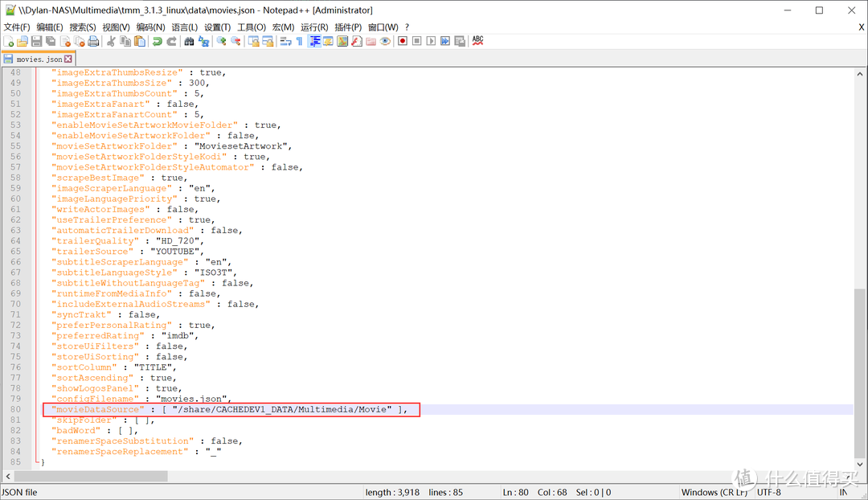The width and height of the screenshot is (868, 500).
Task: Open the 文件(F) menu
Action: point(17,27)
